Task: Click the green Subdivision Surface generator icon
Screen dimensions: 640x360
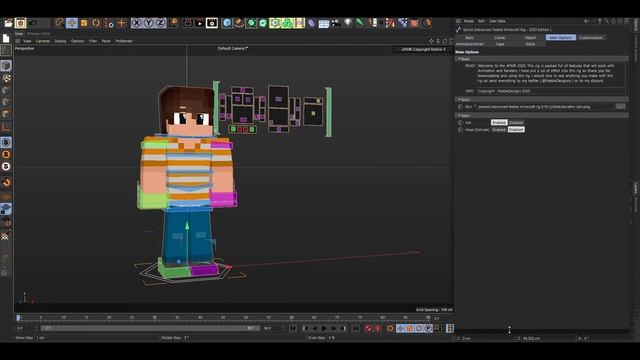Action: (251, 23)
